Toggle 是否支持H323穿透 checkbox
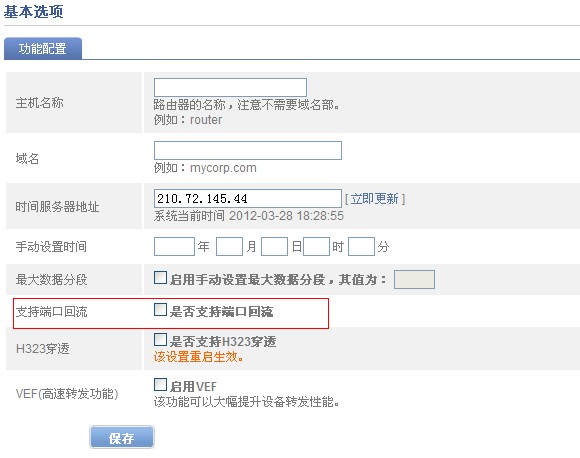 point(160,339)
